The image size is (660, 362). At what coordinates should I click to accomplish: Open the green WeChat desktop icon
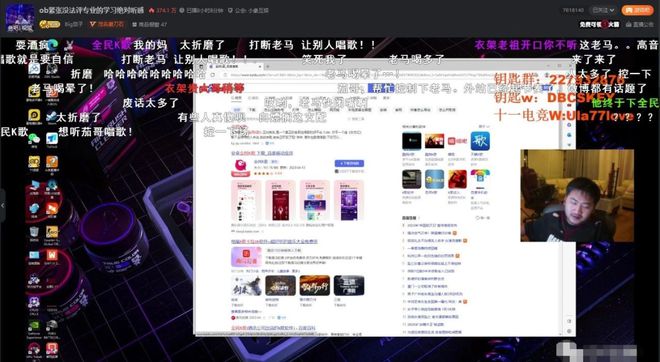[34, 139]
